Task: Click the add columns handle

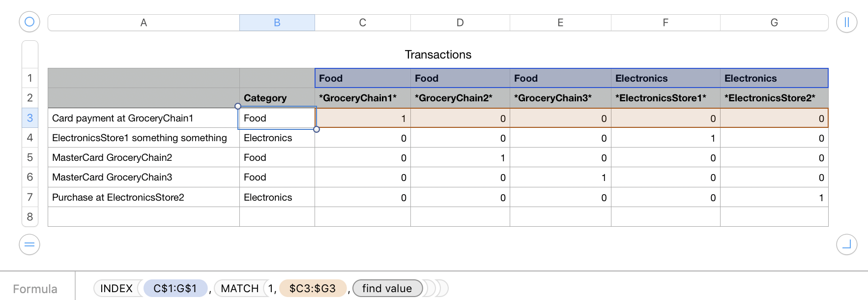Action: point(846,22)
